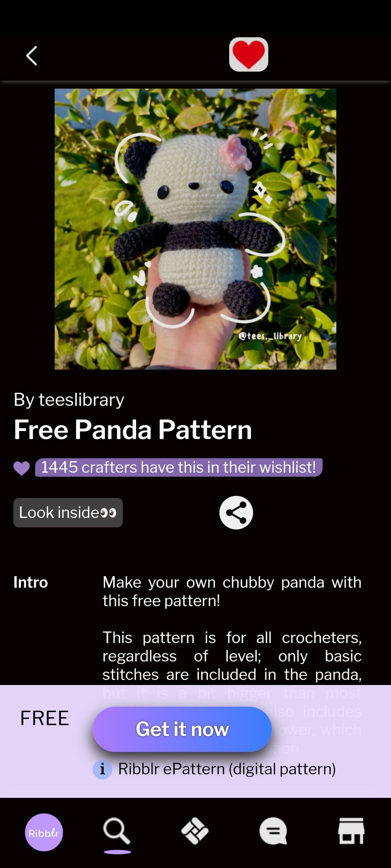
Task: Open the search tab
Action: point(117,831)
